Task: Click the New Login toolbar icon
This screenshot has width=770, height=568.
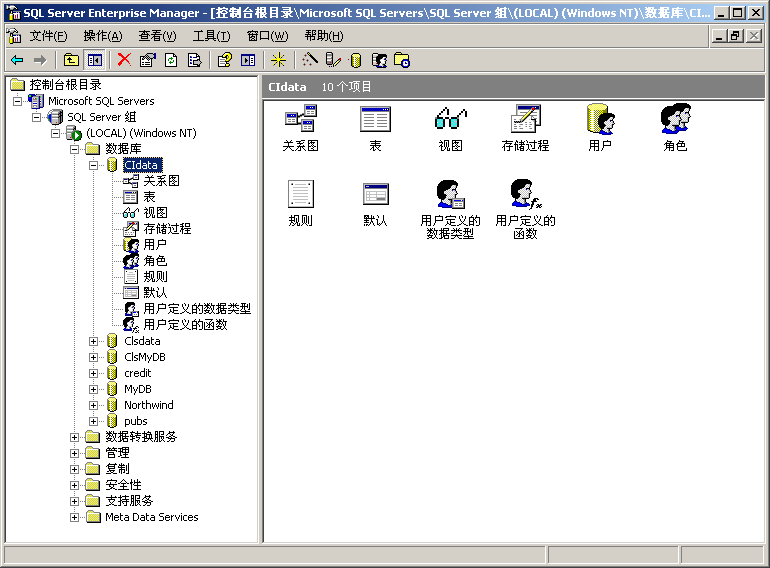Action: (x=379, y=60)
